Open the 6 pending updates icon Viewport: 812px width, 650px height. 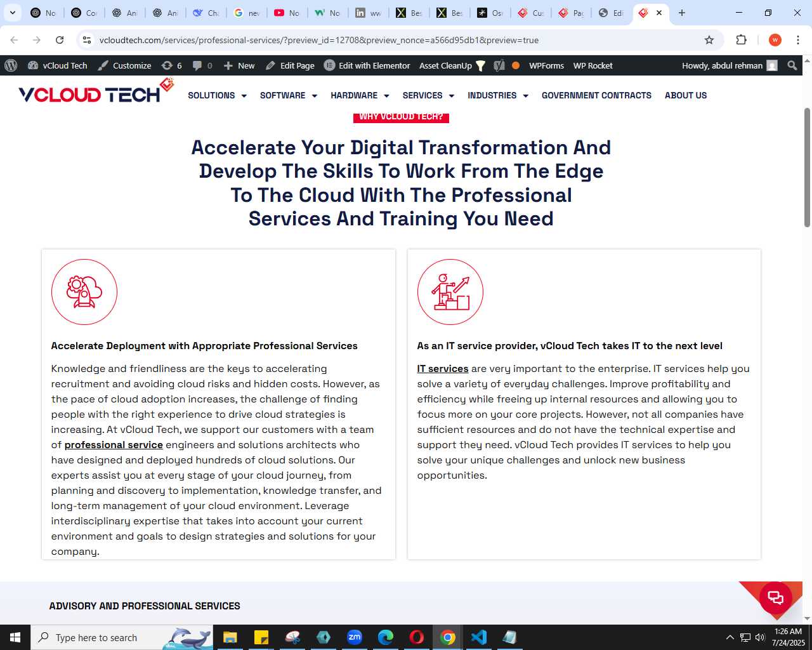click(172, 65)
